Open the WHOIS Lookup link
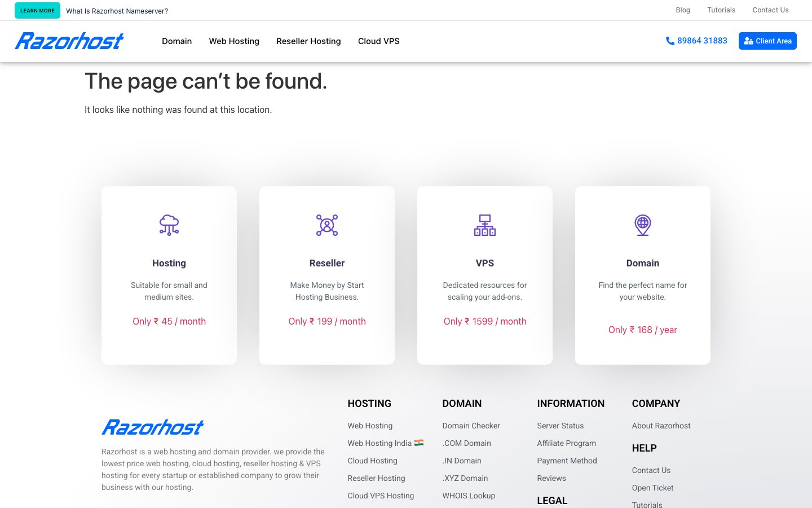Viewport: 812px width, 508px height. click(469, 496)
